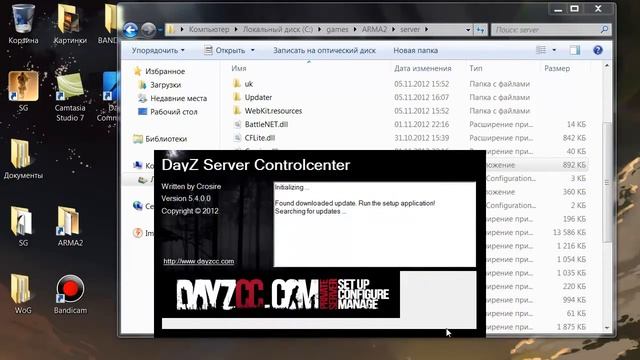Click the scroll down arrow of file list
The width and height of the screenshot is (640, 360).
(x=607, y=328)
